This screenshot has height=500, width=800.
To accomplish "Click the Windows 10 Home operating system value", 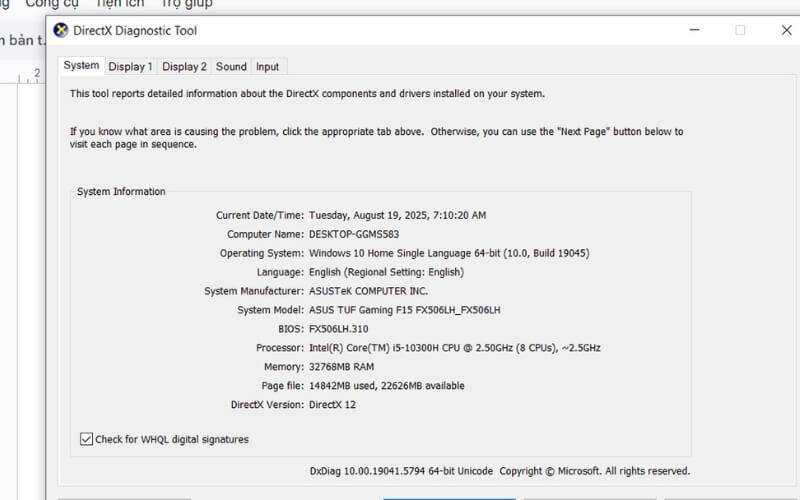I will point(448,253).
